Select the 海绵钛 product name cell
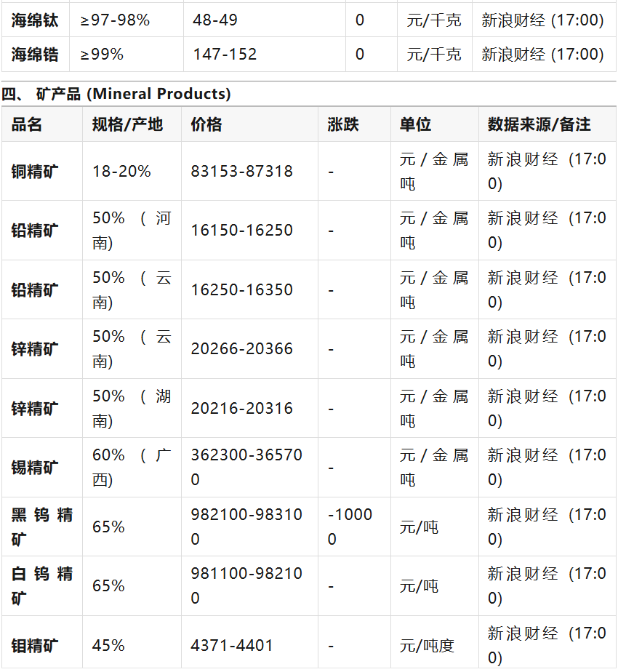Screen dimensions: 618x672 35,20
